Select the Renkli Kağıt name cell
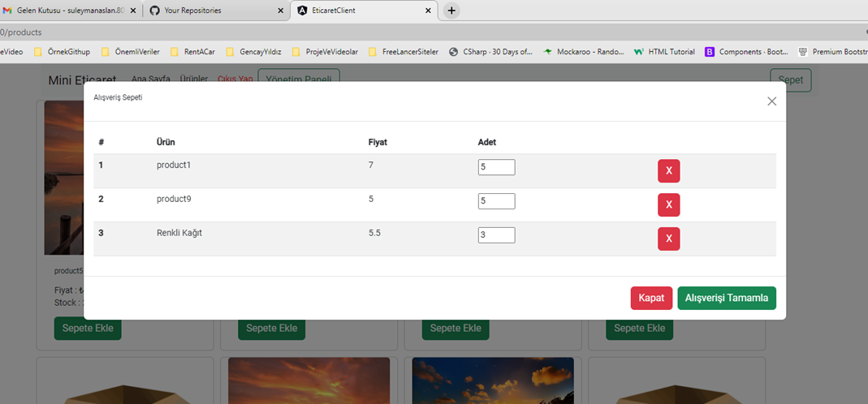Image resolution: width=868 pixels, height=404 pixels. tap(179, 233)
